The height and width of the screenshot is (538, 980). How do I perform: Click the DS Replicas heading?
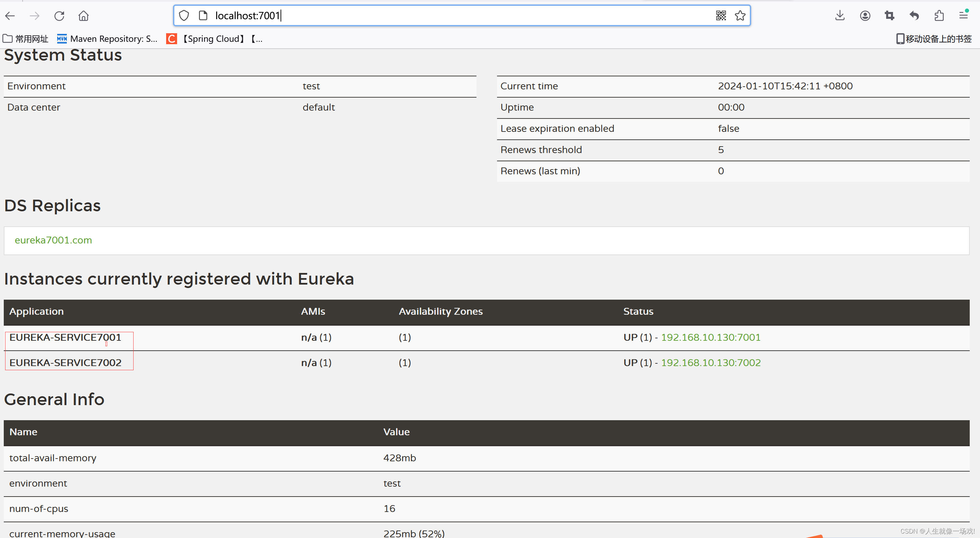click(x=52, y=206)
